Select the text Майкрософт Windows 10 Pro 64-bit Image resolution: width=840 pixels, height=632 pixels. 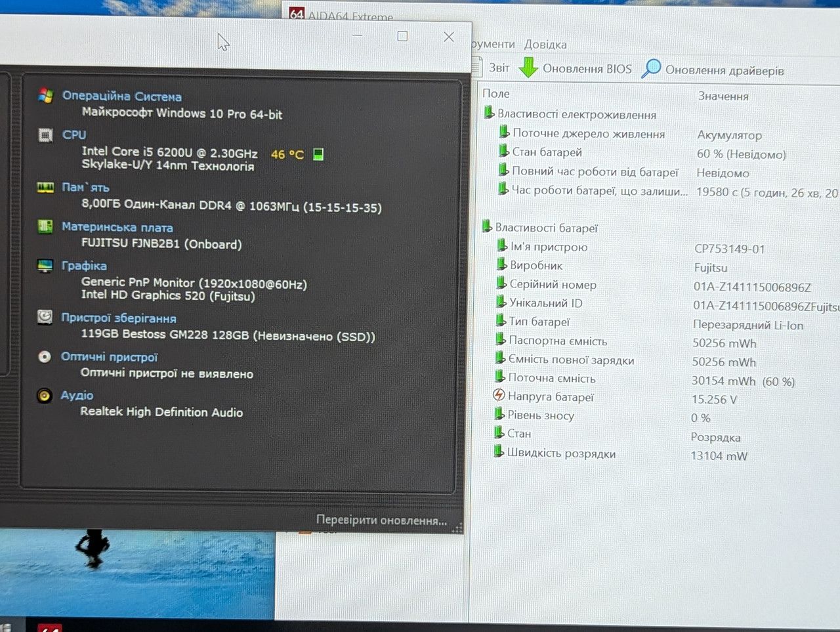pos(182,113)
